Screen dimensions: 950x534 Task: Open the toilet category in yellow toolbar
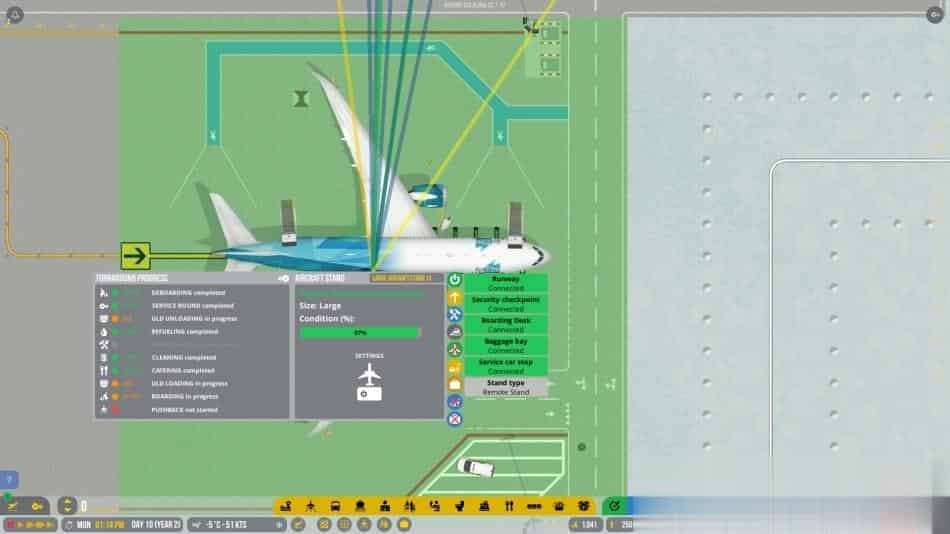pyautogui.click(x=459, y=506)
